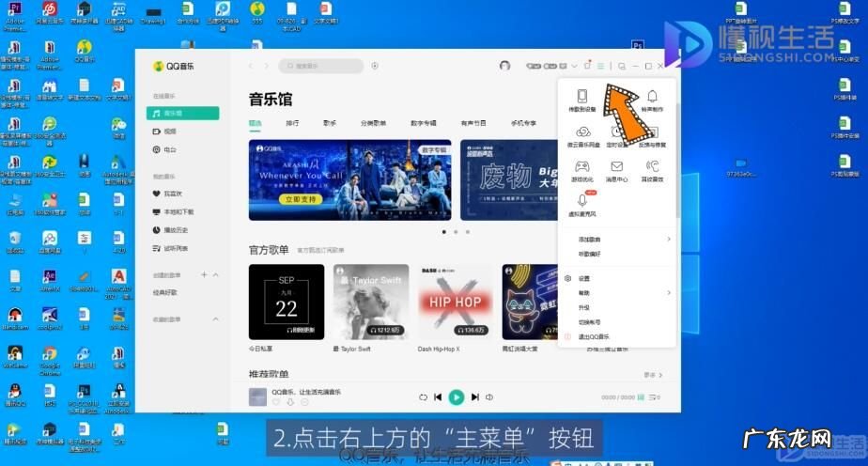Select second banner carousel dot

456,232
